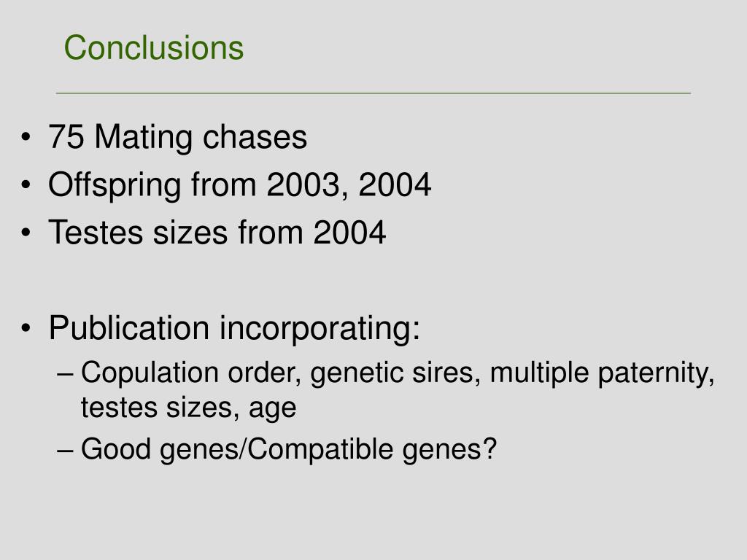Select bullet dot before 75 Mating chases
This screenshot has height=560, width=747.
click(x=26, y=137)
